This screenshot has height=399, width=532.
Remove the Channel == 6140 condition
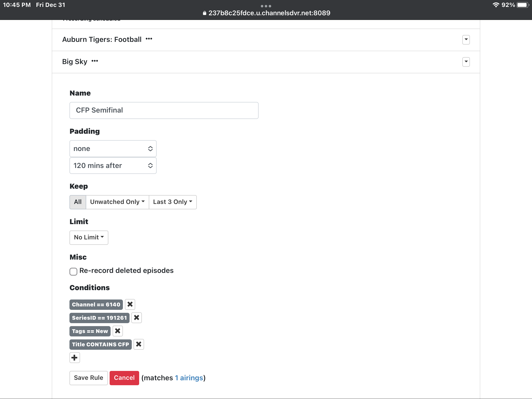coord(130,304)
